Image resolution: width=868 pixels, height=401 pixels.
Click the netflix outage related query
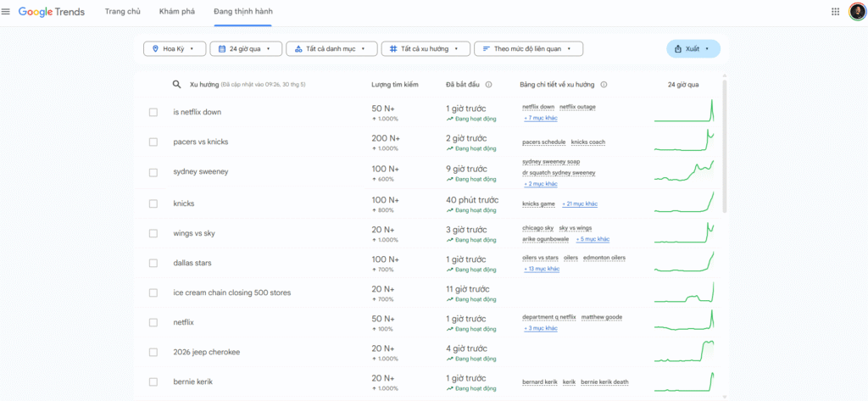click(577, 107)
